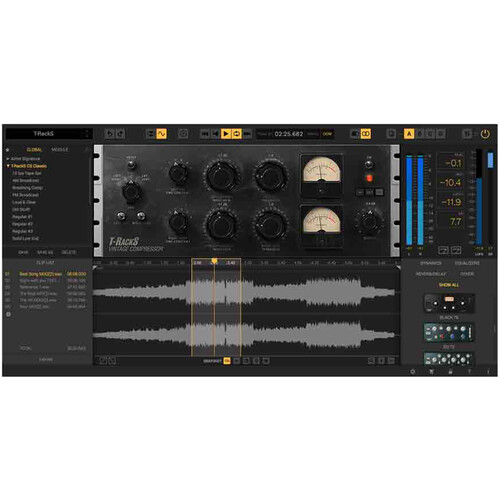The height and width of the screenshot is (500, 500).
Task: Select the A compare slot button
Action: 409,134
